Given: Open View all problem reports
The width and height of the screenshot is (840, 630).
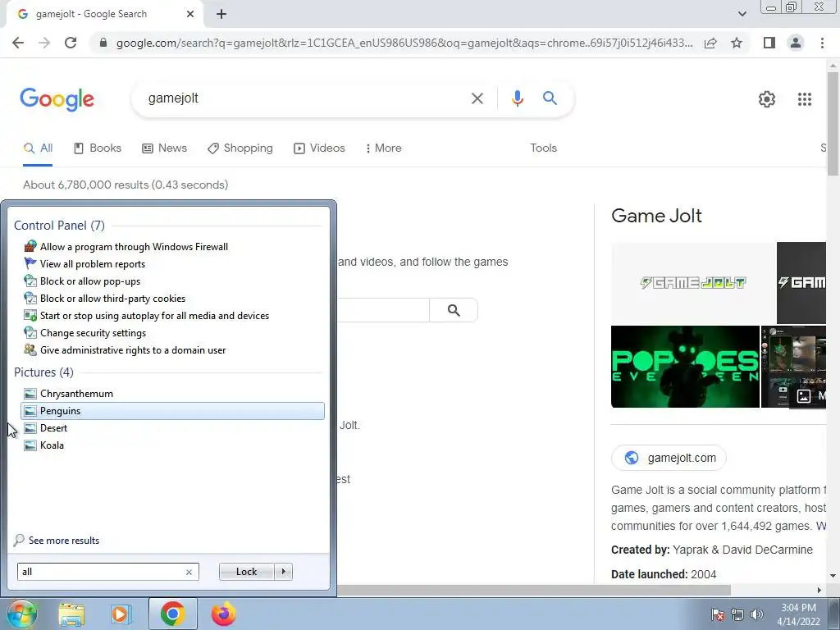Looking at the screenshot, I should (x=93, y=264).
